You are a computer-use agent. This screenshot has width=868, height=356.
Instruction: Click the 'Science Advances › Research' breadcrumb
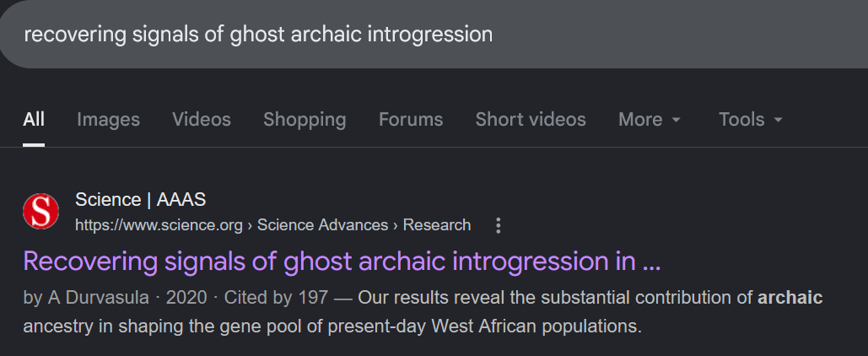click(x=364, y=225)
